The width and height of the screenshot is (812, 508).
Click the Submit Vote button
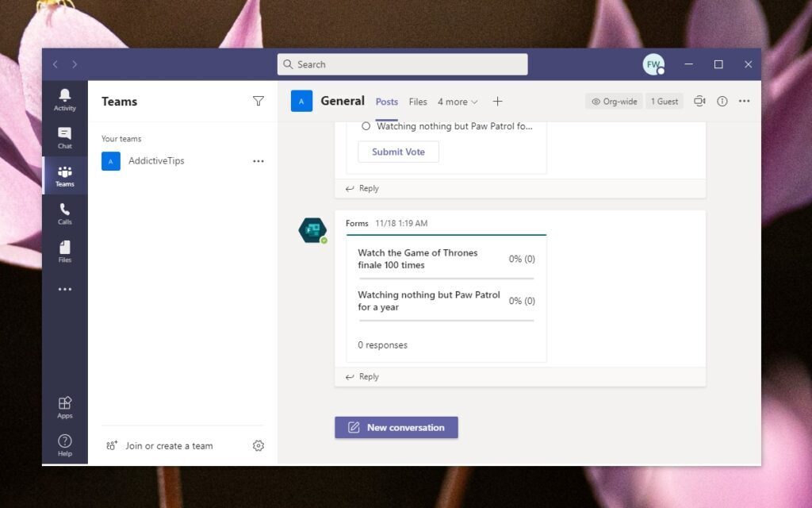[x=398, y=152]
